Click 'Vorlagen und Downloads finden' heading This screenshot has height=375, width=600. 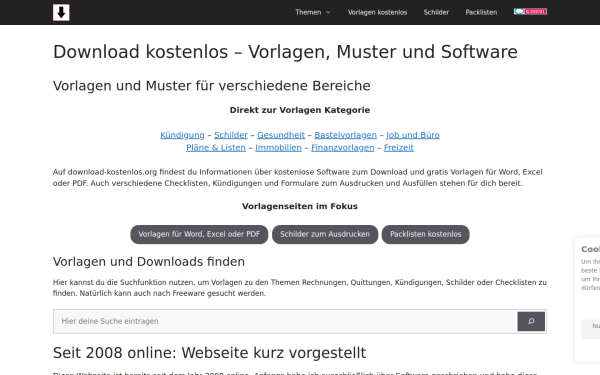[149, 262]
